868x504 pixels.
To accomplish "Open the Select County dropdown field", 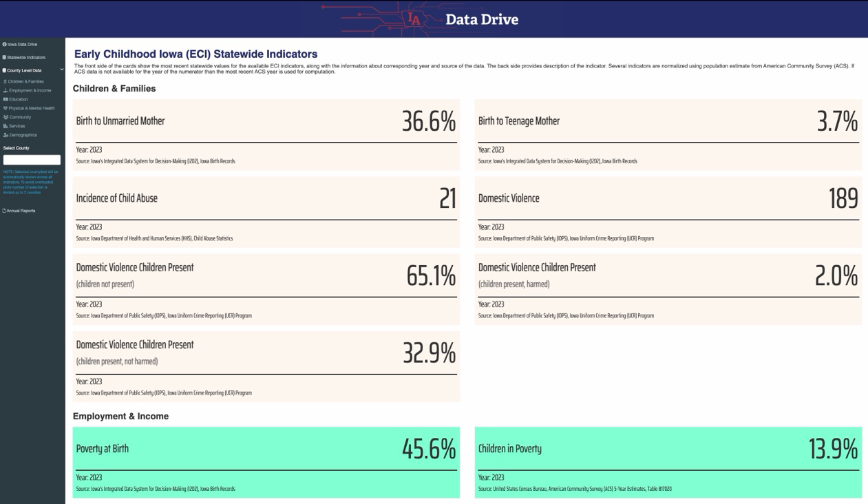I will click(32, 160).
